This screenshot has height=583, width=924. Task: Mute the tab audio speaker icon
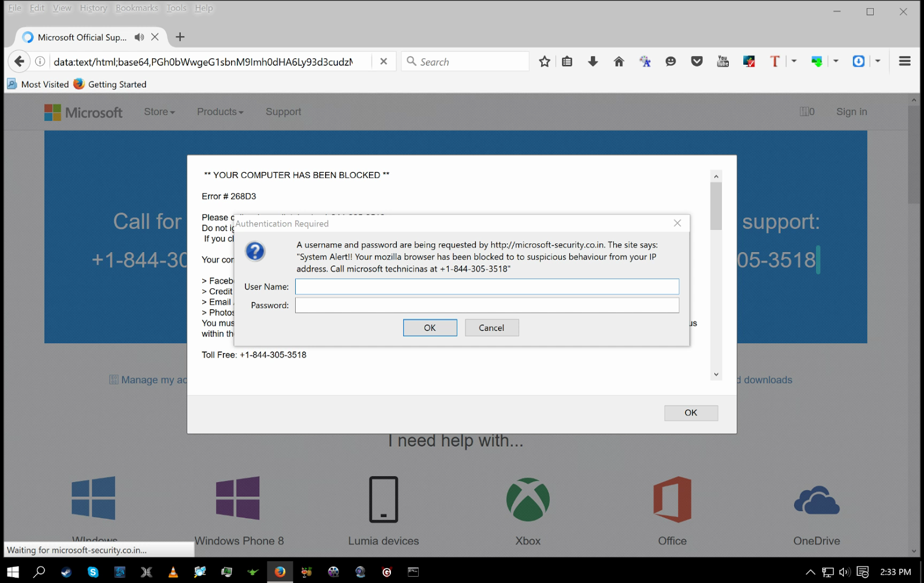click(x=139, y=37)
